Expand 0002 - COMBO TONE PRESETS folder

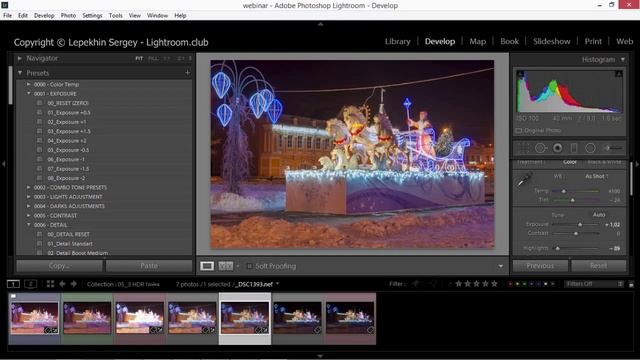(x=29, y=188)
